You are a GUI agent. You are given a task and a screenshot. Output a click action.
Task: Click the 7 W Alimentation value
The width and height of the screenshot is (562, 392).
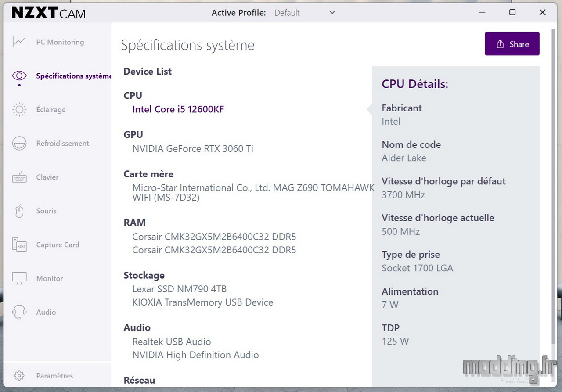click(390, 305)
